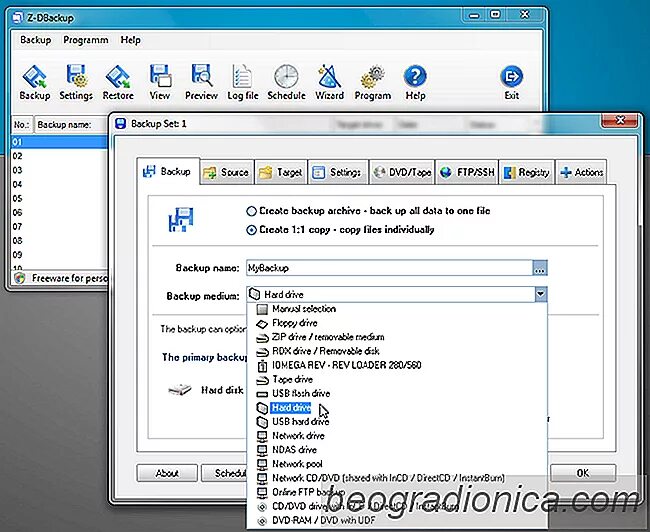Open the Help menu in menu bar
Image resolution: width=650 pixels, height=532 pixels.
point(130,40)
